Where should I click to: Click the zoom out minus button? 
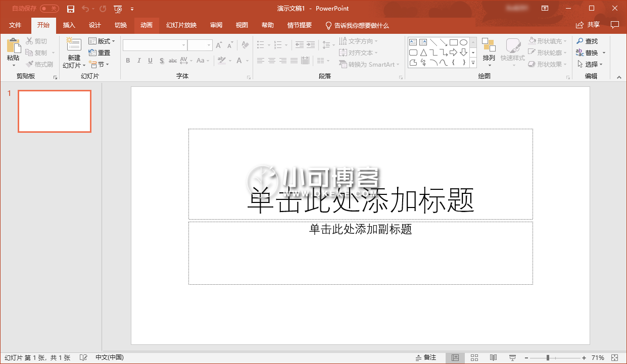click(526, 357)
